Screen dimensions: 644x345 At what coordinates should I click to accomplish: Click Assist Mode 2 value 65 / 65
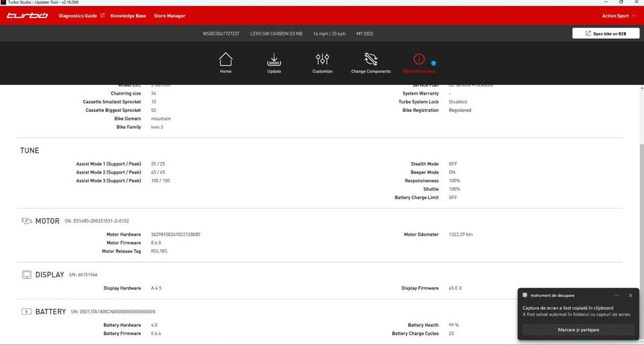pos(158,172)
